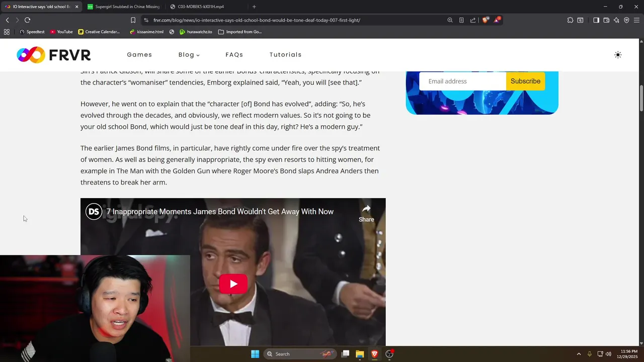Open File Explorer from the taskbar
644x362 pixels.
tap(360, 354)
